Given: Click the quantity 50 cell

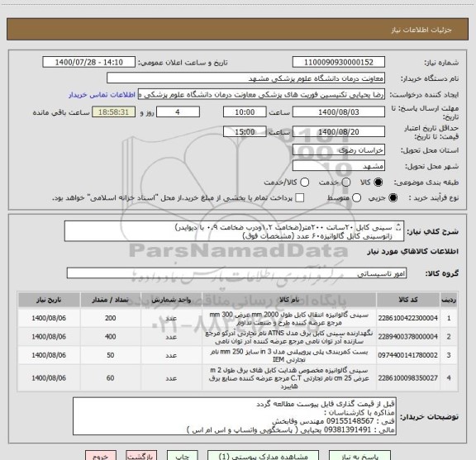Looking at the screenshot, I should pyautogui.click(x=110, y=355).
